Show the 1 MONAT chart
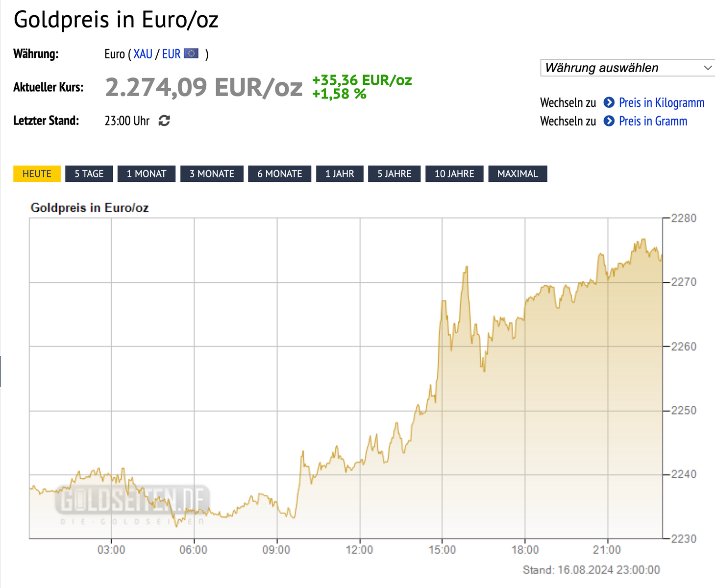 [x=147, y=174]
